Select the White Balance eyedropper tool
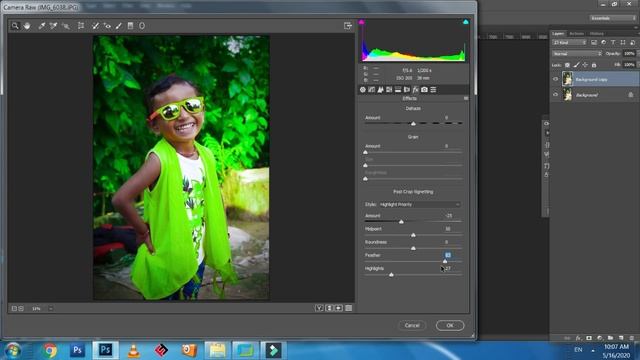Viewport: 640px width, 360px height. [x=42, y=26]
